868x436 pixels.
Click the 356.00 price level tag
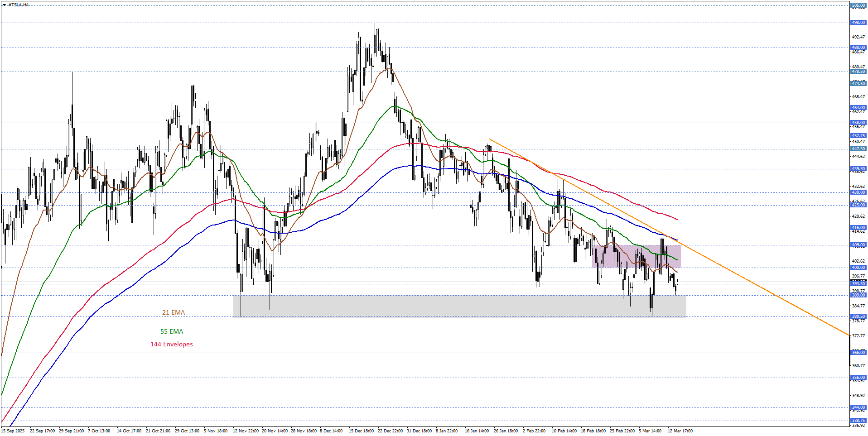(858, 378)
